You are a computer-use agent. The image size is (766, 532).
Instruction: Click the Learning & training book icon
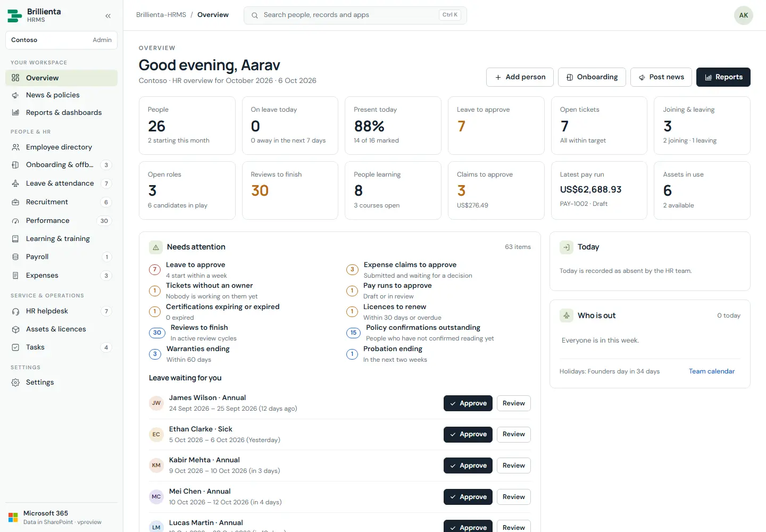click(15, 239)
